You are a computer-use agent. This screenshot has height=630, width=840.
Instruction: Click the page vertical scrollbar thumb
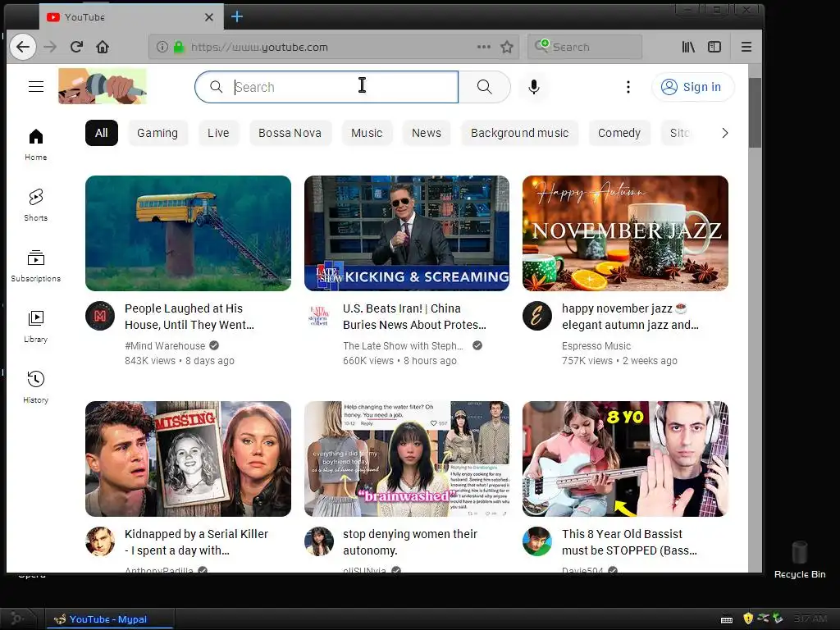click(755, 112)
